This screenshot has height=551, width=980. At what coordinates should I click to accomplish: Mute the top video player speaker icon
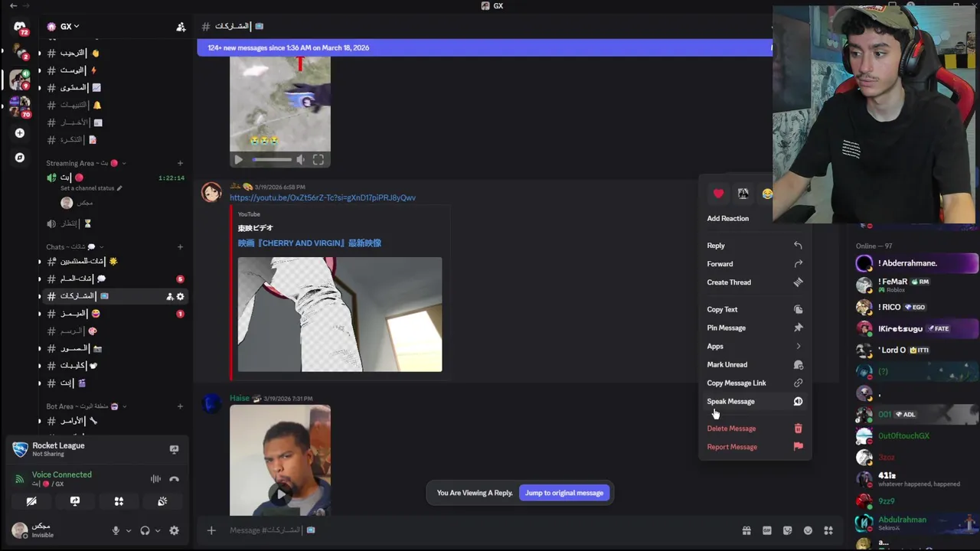point(300,160)
